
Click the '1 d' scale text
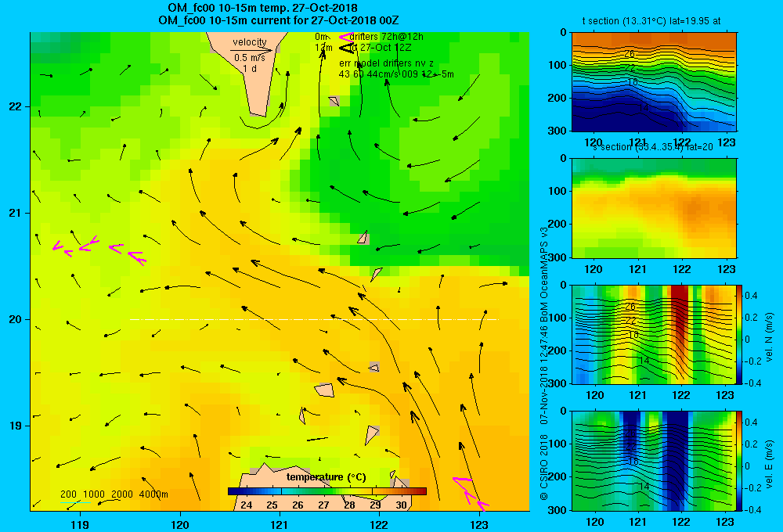coord(250,69)
